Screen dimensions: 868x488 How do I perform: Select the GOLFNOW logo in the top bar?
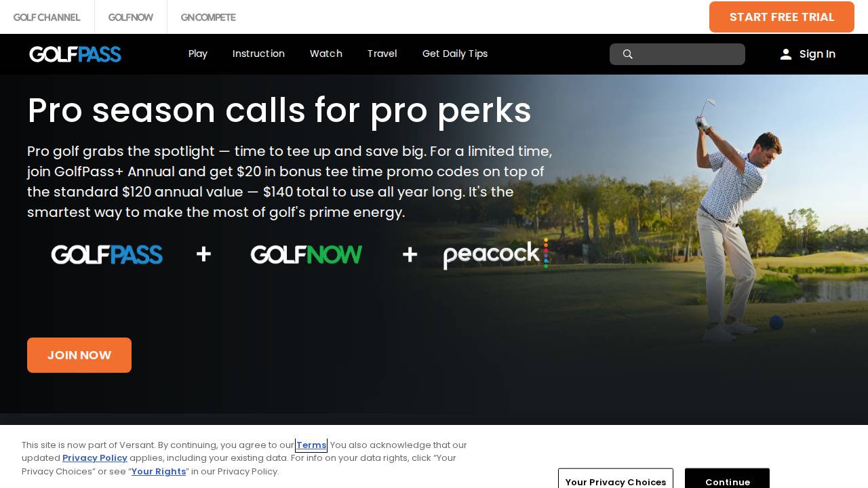click(131, 17)
